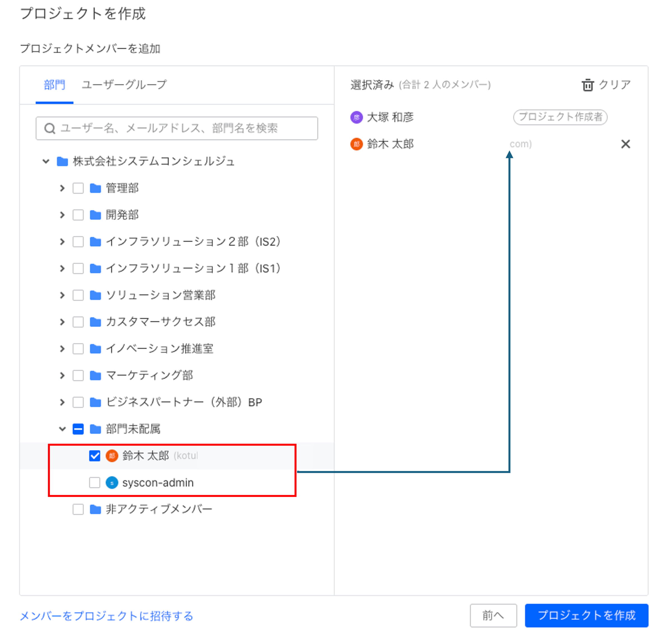Switch to the ユーザーグループ tab
The height and width of the screenshot is (644, 662).
pyautogui.click(x=124, y=85)
